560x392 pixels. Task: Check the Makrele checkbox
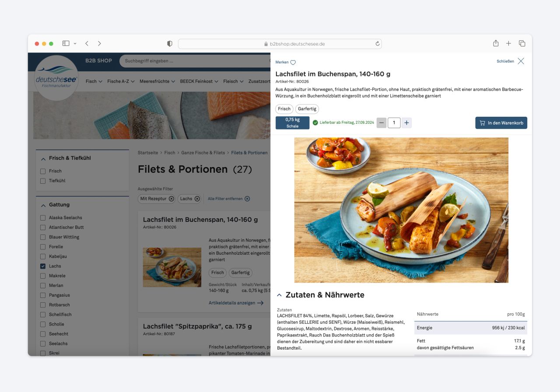click(x=43, y=276)
